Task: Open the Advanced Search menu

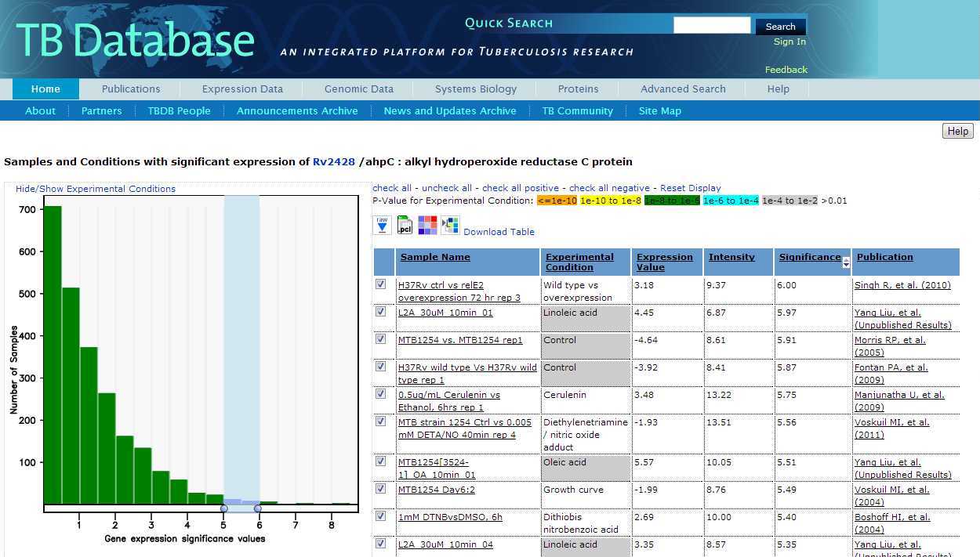Action: (683, 89)
